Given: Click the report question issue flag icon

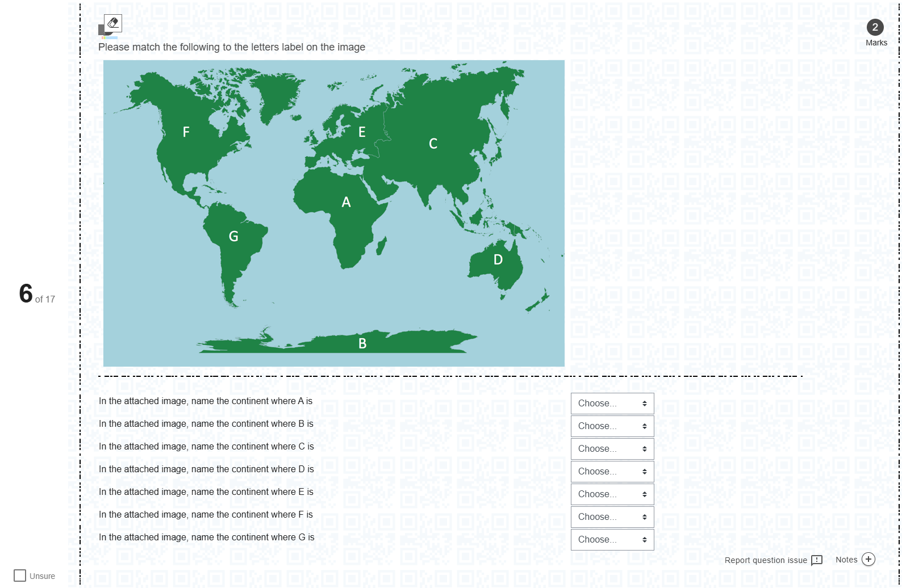Looking at the screenshot, I should point(817,560).
